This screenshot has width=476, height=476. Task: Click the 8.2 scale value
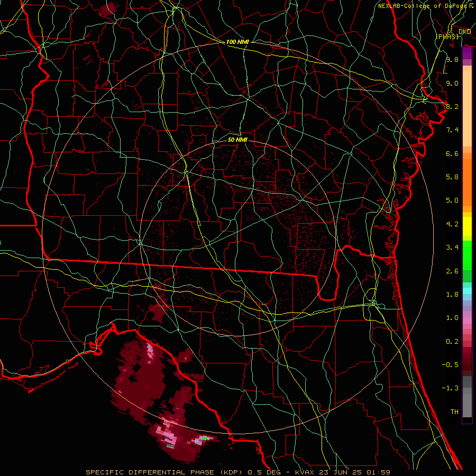[x=452, y=106]
